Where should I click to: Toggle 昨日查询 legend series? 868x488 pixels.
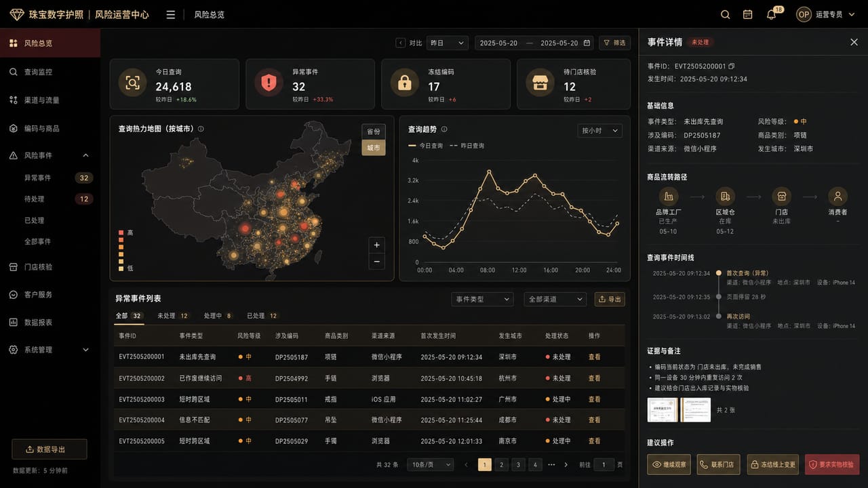(467, 146)
